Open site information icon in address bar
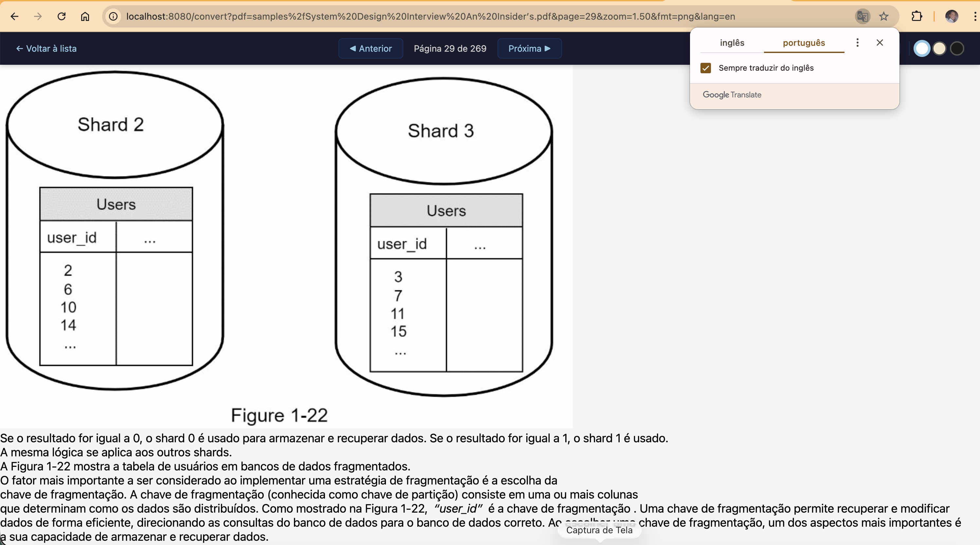Image resolution: width=980 pixels, height=545 pixels. pos(113,16)
